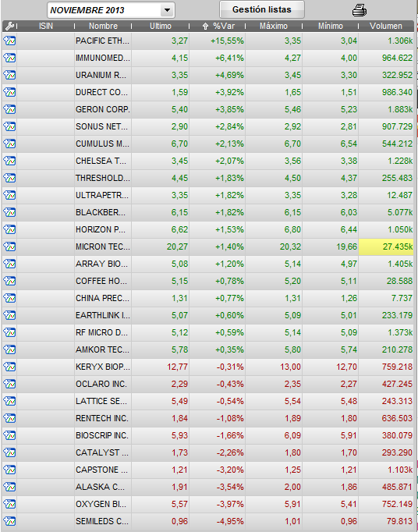The width and height of the screenshot is (418, 532).
Task: Select the SEMILEDS C... stock name
Action: [102, 521]
